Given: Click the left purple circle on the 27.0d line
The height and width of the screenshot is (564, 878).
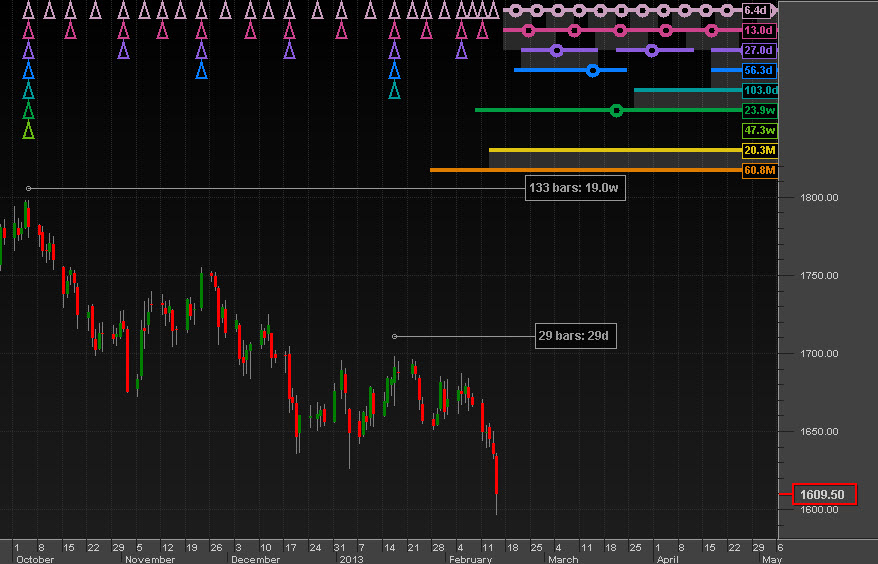Looking at the screenshot, I should pyautogui.click(x=557, y=50).
